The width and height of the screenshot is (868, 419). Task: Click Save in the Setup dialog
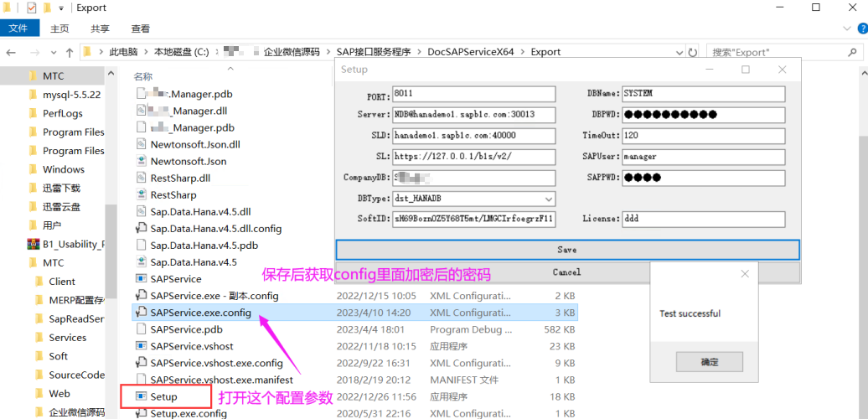(x=567, y=250)
